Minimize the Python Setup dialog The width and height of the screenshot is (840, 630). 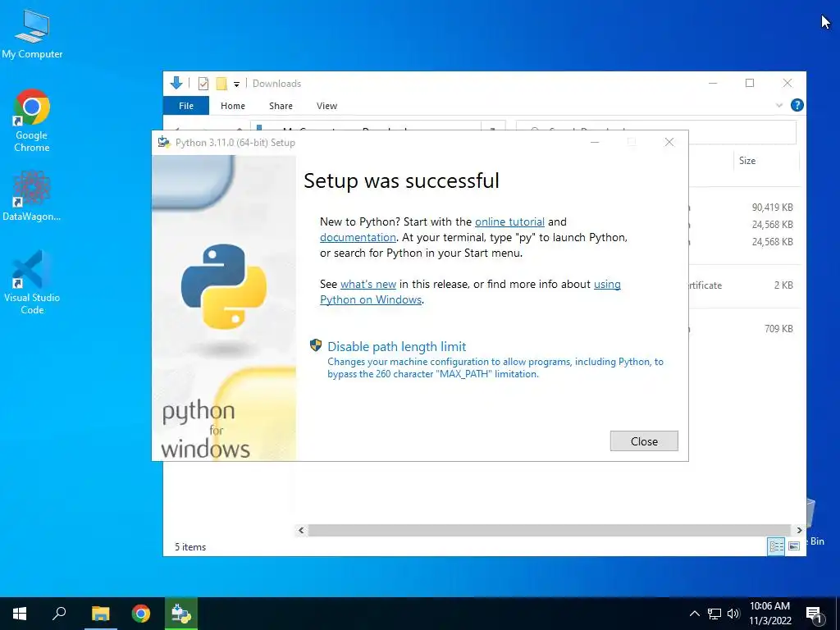595,142
